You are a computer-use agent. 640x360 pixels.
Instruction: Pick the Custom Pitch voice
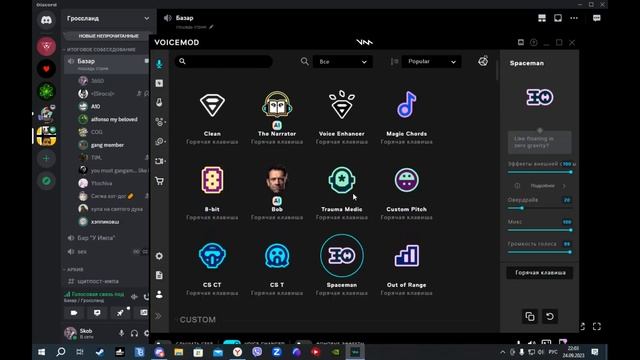click(x=407, y=180)
